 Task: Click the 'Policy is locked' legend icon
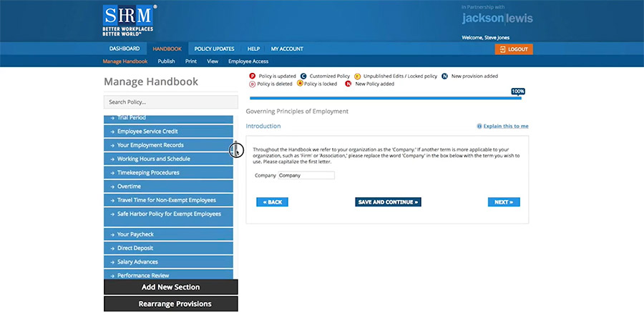[300, 84]
